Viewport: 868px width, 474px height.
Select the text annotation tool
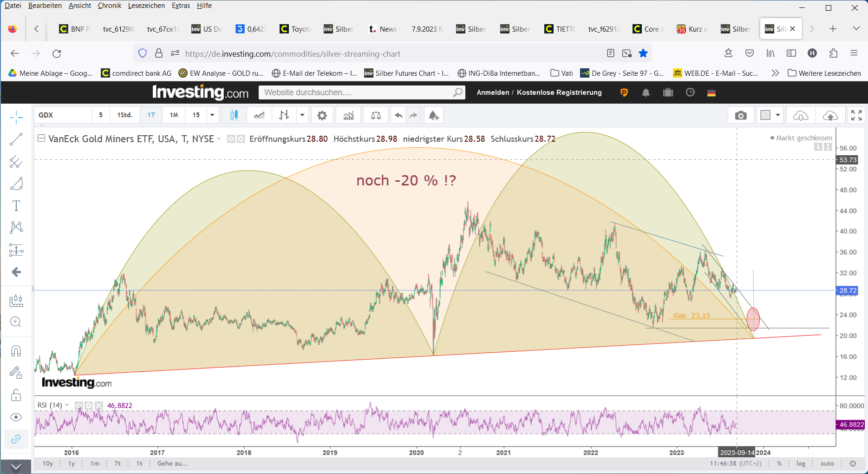pos(16,205)
